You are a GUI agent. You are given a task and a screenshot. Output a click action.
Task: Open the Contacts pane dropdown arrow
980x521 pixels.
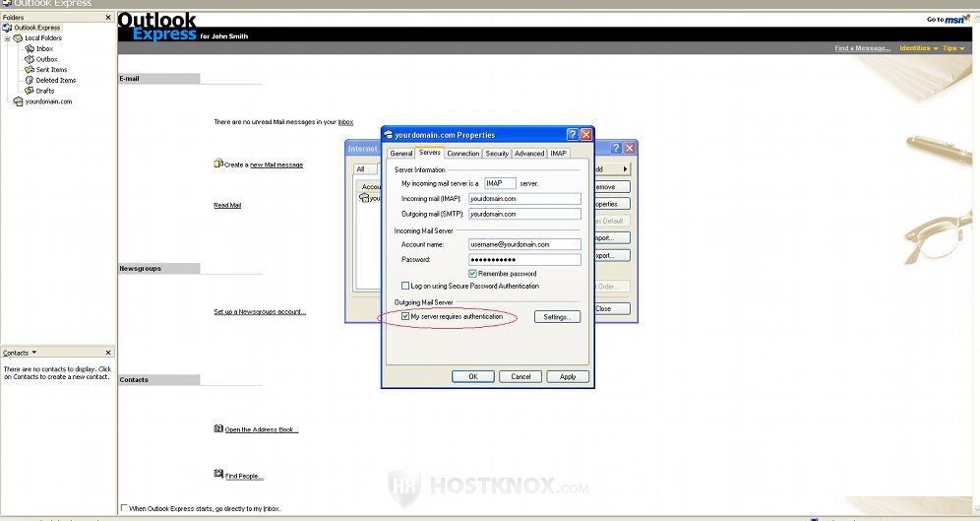33,353
